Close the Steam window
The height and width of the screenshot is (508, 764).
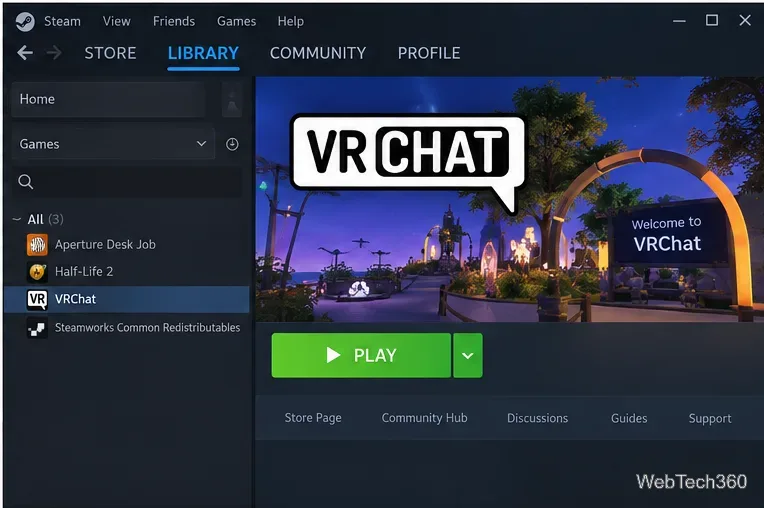click(x=745, y=20)
